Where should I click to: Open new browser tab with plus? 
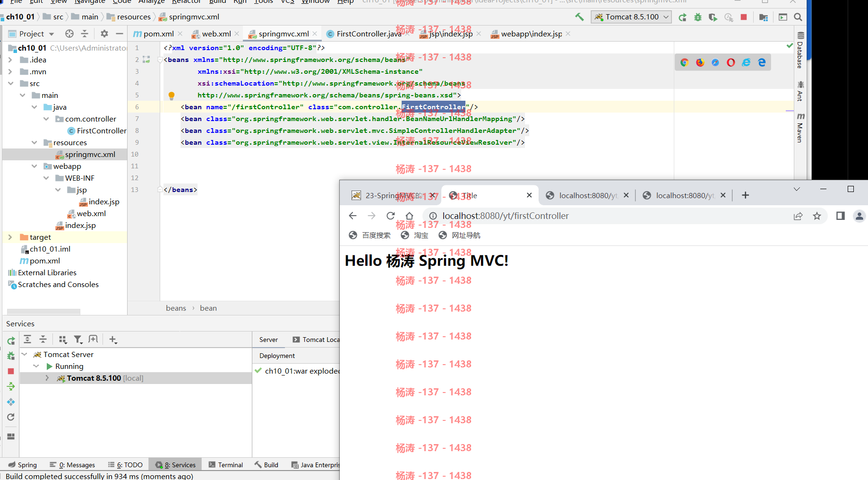click(x=745, y=195)
